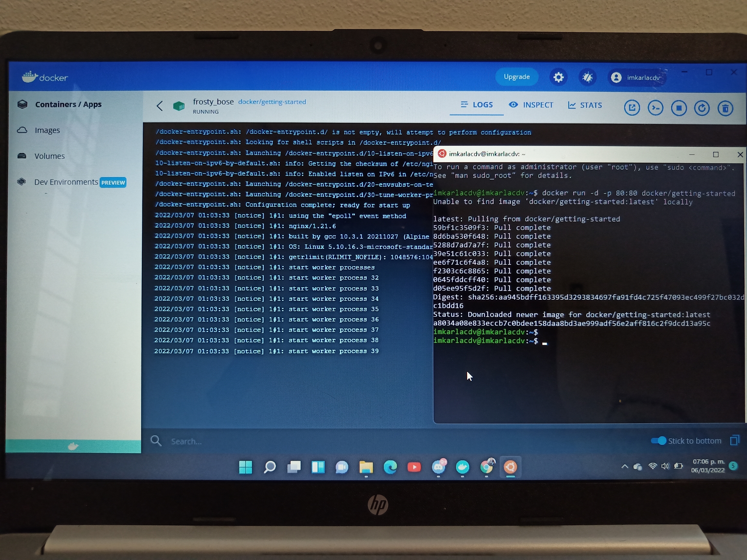Open Docker Desktop taskbar icon

pos(462,467)
